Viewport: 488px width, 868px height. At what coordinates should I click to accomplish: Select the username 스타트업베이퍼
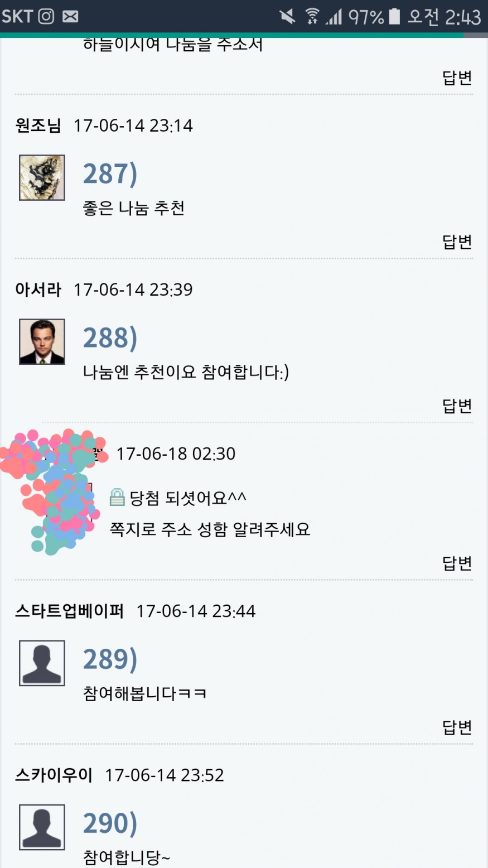tap(69, 611)
